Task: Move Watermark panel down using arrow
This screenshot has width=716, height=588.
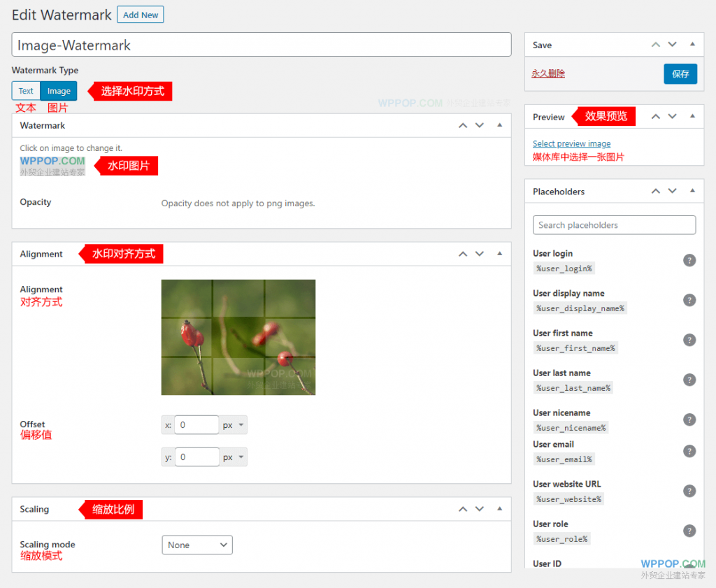Action: click(x=480, y=126)
